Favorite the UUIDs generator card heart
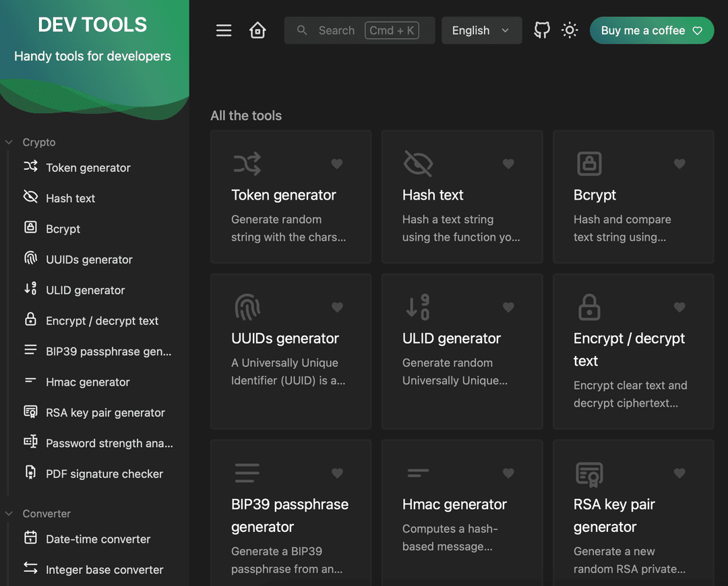The height and width of the screenshot is (586, 728). click(x=337, y=307)
